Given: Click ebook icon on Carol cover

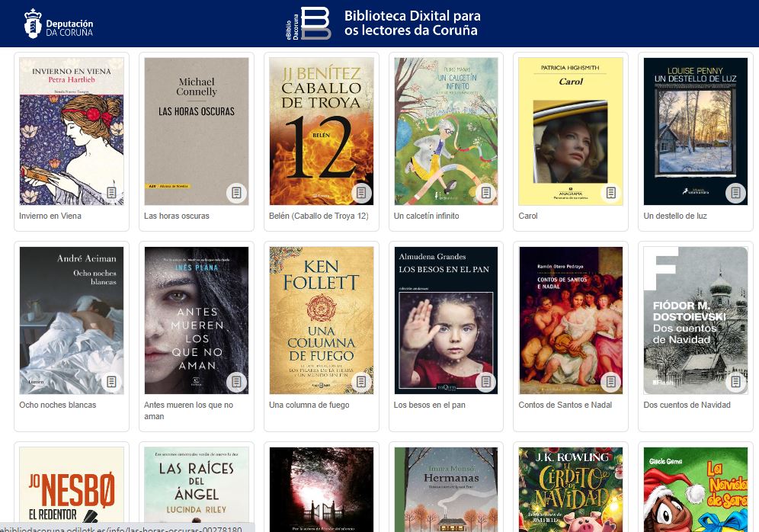Looking at the screenshot, I should click(x=611, y=193).
